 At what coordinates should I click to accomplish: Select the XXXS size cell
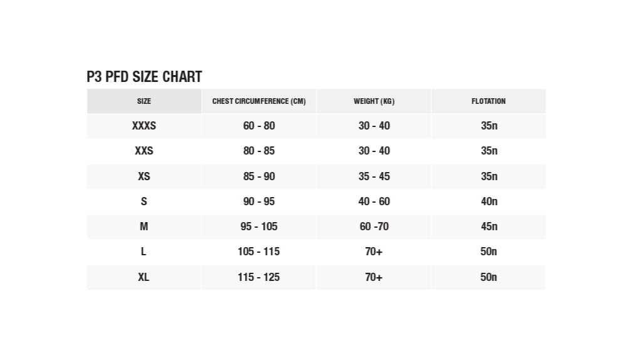[x=144, y=126]
